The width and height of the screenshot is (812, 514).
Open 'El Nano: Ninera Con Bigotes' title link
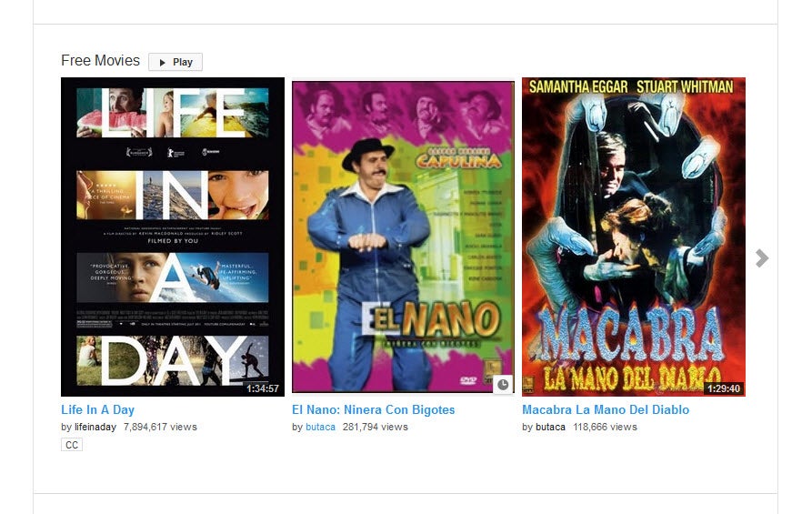[x=373, y=409]
